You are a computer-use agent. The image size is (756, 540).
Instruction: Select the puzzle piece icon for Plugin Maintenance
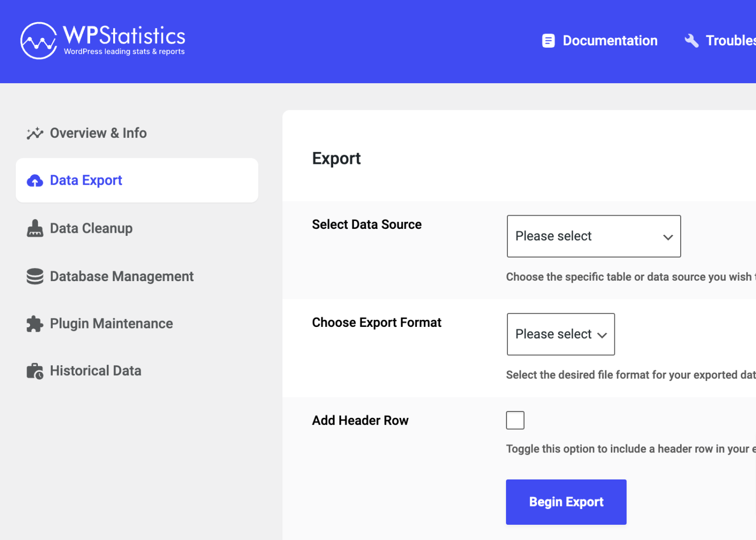click(34, 323)
